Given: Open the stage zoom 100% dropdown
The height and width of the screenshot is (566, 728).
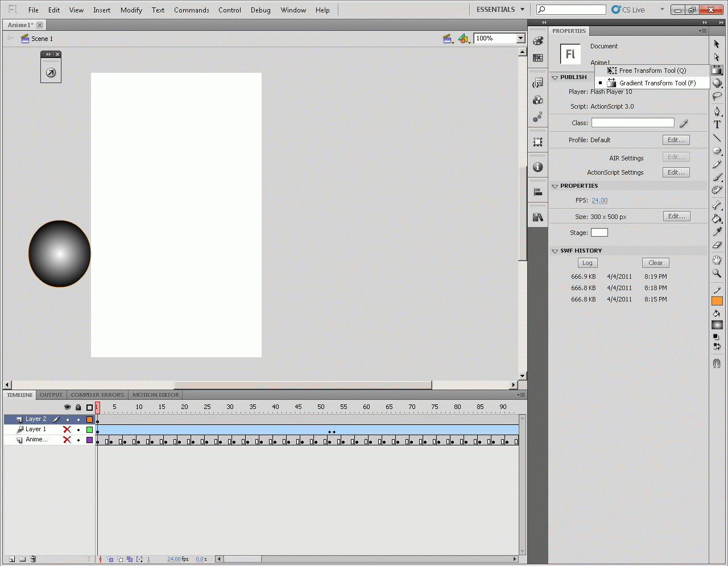Looking at the screenshot, I should 520,38.
